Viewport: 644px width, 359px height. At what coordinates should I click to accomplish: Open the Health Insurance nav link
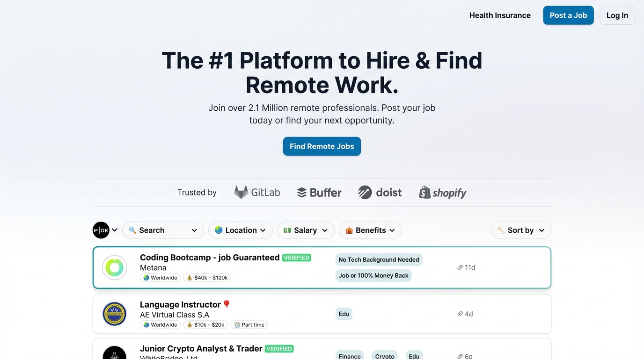pos(500,15)
